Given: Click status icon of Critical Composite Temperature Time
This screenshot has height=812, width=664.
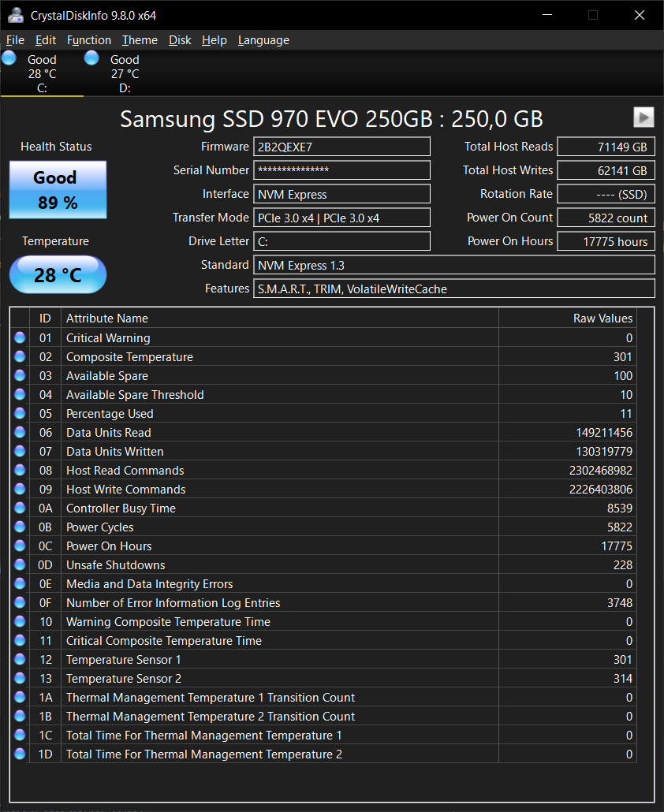Looking at the screenshot, I should coord(20,640).
